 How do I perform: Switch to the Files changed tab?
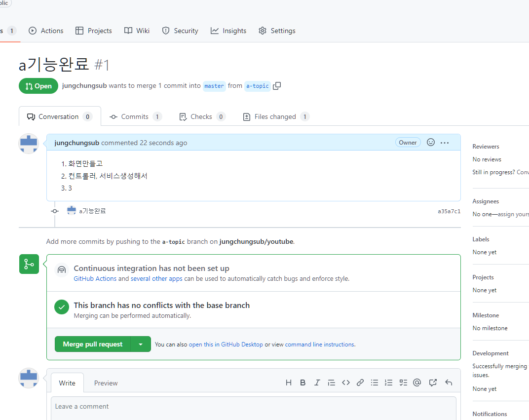click(276, 117)
